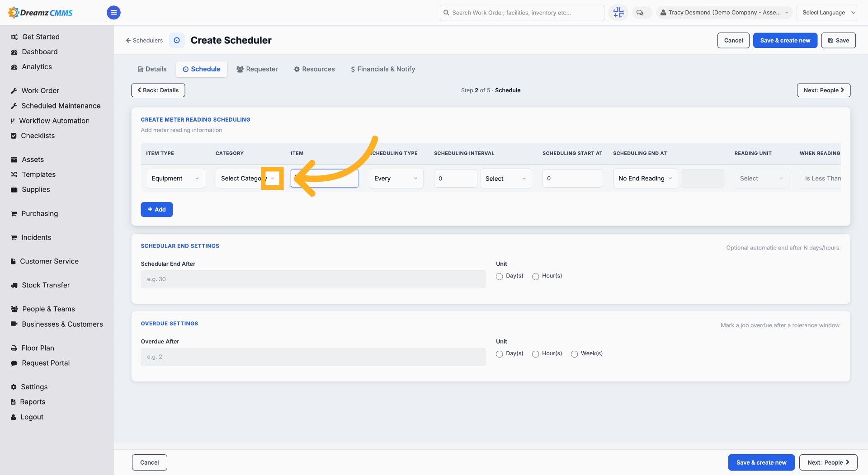Open the Equipment item type dropdown
Viewport: 868px width, 475px height.
[175, 179]
